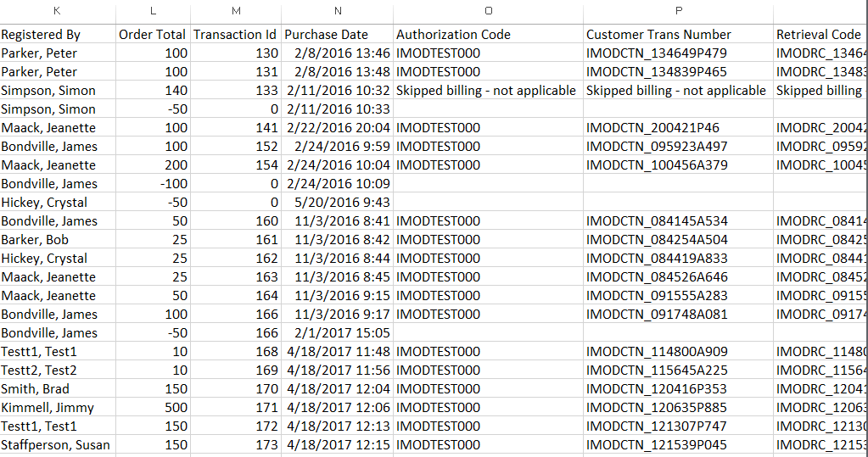Click the column M header
The width and height of the screenshot is (868, 457).
(x=235, y=11)
